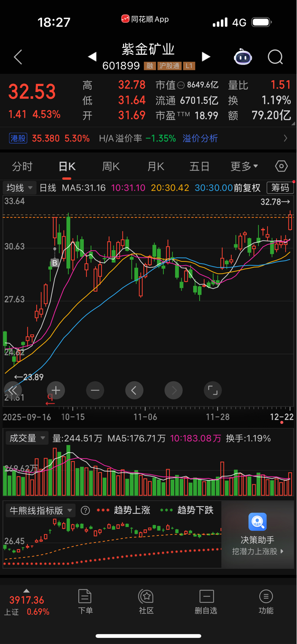This screenshot has height=644, width=297.
Task: Open 均线 indicator dropdown
Action: pos(20,188)
